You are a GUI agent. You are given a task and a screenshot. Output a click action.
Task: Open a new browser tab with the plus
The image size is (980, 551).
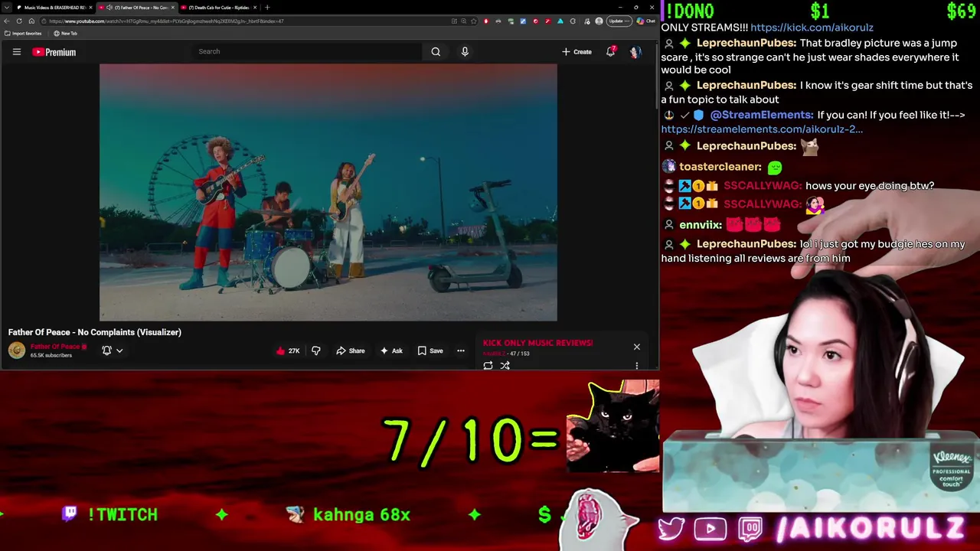[266, 8]
